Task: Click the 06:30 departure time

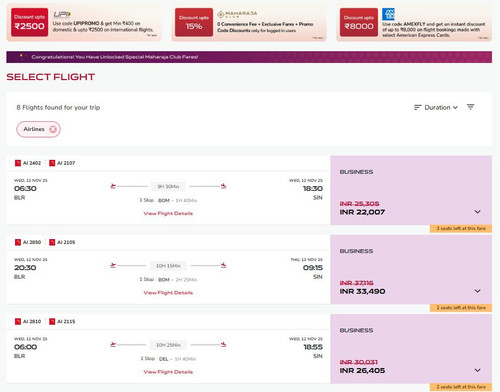Action: click(x=25, y=189)
